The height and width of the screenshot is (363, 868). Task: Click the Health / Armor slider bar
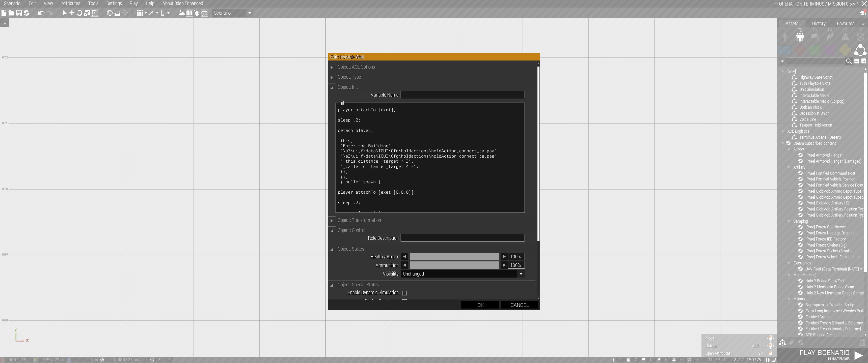(x=454, y=257)
